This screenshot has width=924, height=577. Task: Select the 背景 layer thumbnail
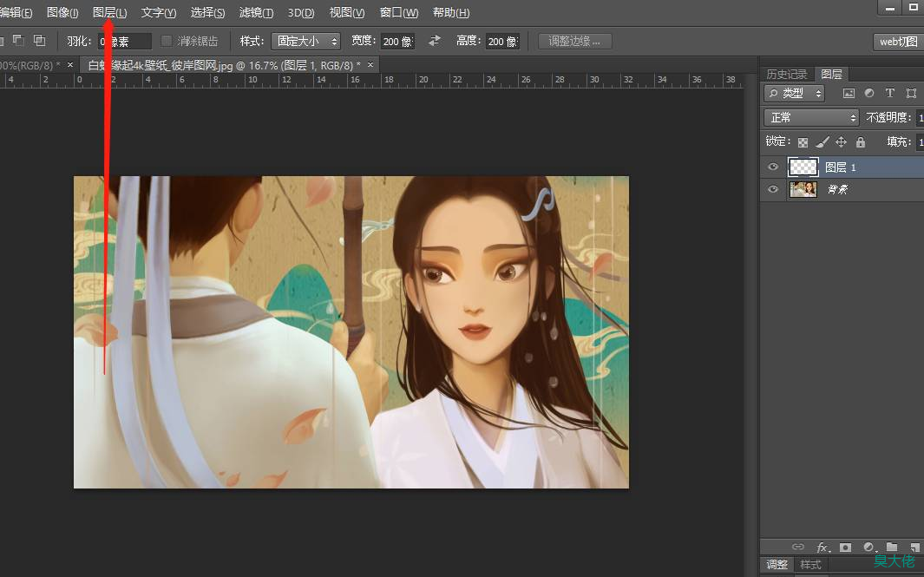click(803, 189)
